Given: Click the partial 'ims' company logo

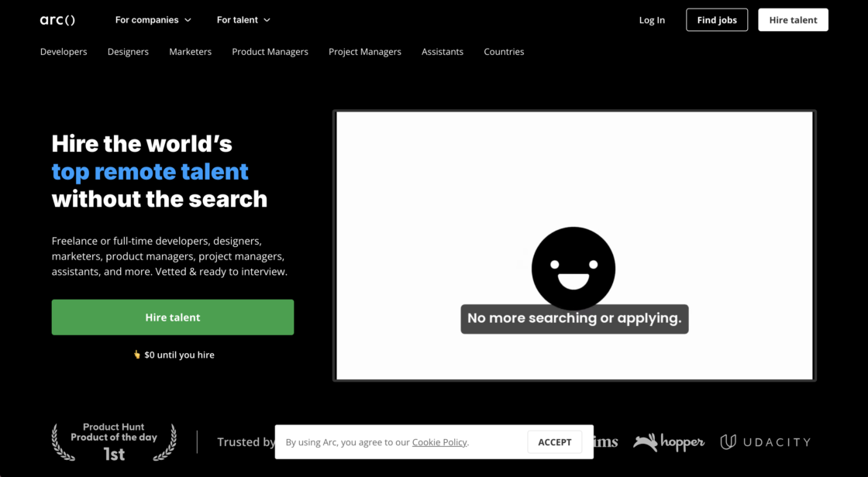Looking at the screenshot, I should [604, 442].
